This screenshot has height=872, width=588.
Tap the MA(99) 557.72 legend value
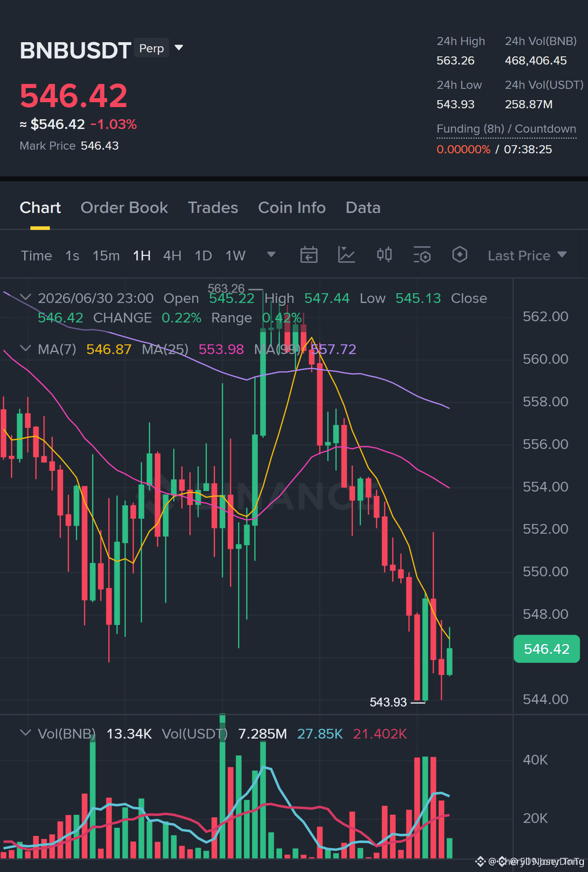[333, 349]
